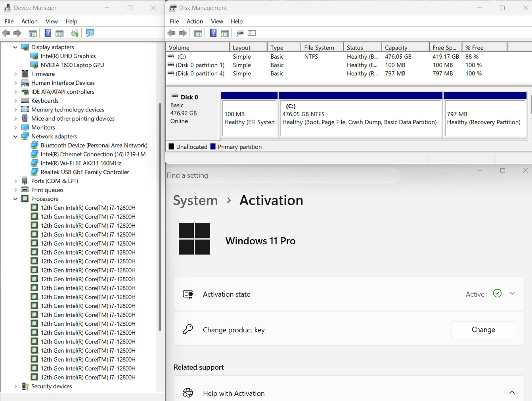Sort volumes by Status column header
Image resolution: width=532 pixels, height=401 pixels.
pos(362,47)
